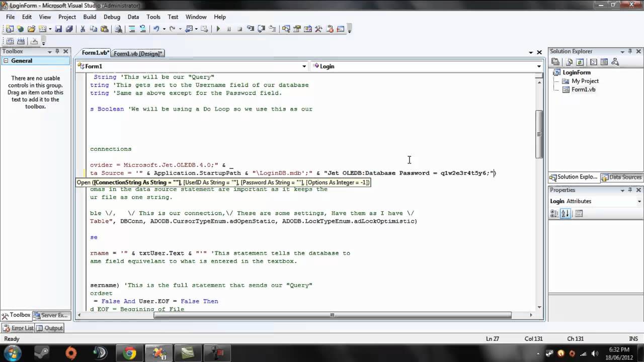Switch to the Form1.vb [Design] tab
Screen dimensions: 644x362
(138, 53)
